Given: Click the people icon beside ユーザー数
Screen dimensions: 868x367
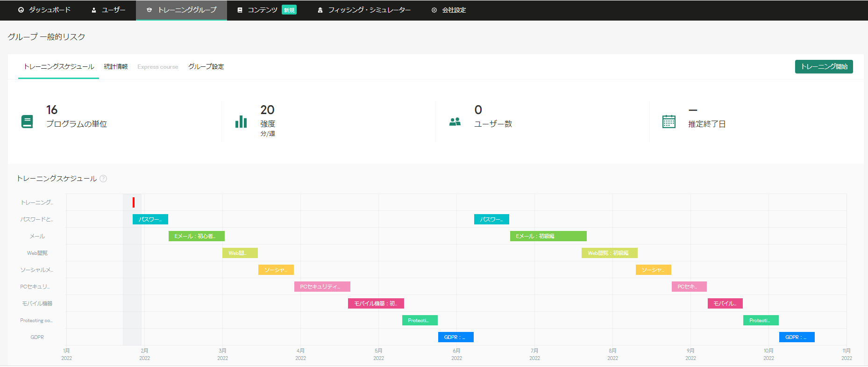Looking at the screenshot, I should (x=455, y=122).
